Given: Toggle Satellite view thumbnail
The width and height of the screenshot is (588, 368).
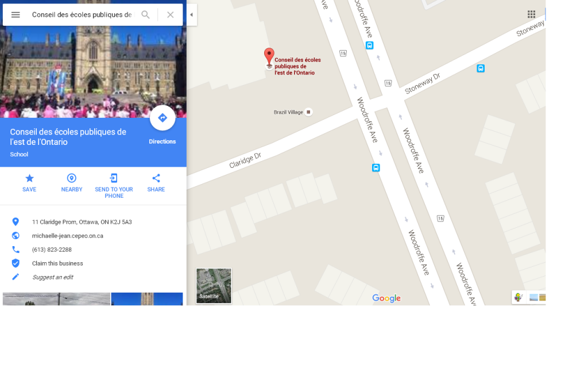Looking at the screenshot, I should point(214,286).
